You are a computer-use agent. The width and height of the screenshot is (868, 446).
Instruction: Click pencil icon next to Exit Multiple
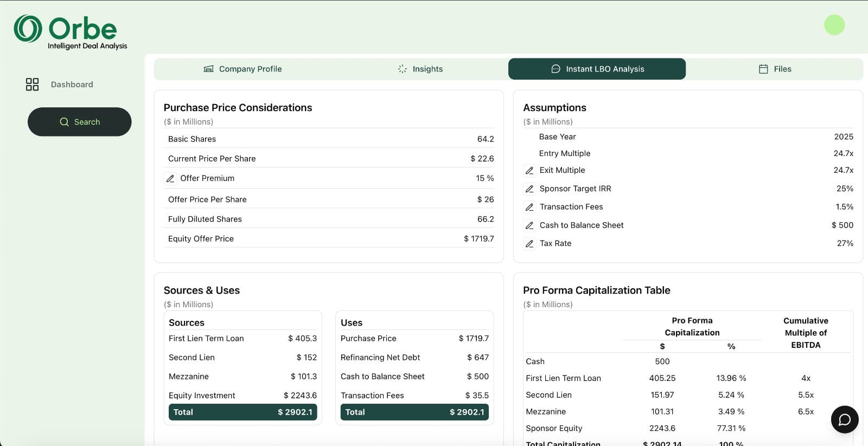click(529, 170)
